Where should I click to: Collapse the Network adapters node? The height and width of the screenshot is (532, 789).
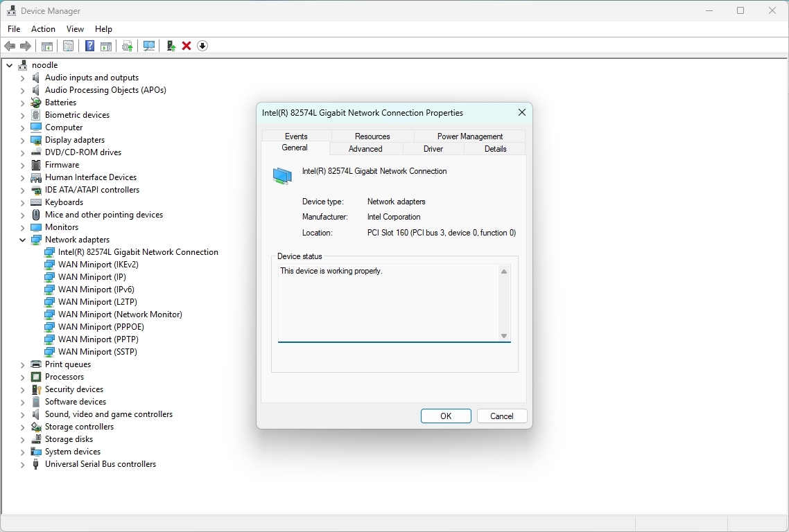coord(22,240)
